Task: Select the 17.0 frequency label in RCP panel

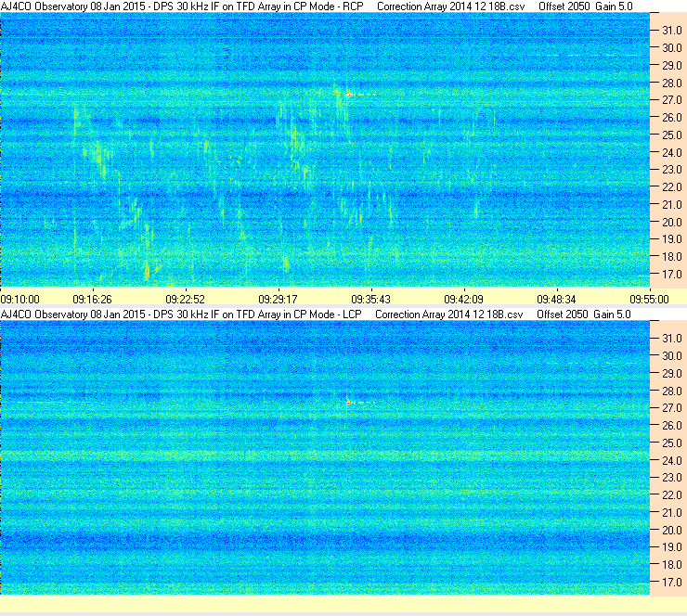Action: [671, 275]
